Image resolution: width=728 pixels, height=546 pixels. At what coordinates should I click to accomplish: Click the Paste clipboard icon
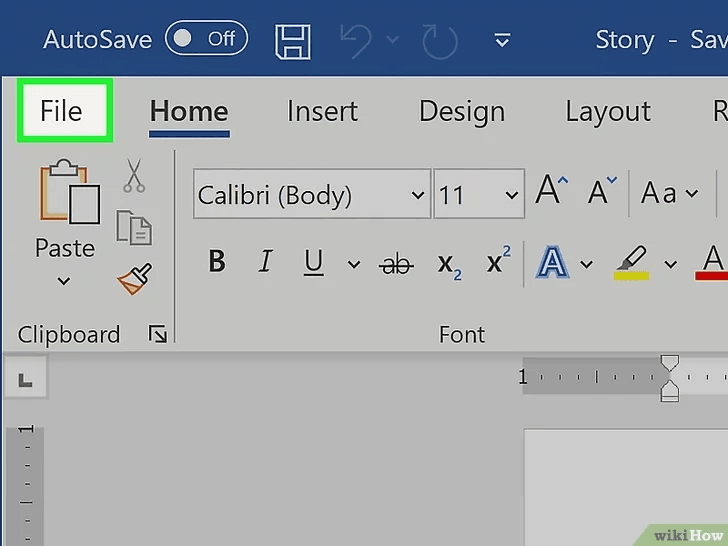(70, 192)
